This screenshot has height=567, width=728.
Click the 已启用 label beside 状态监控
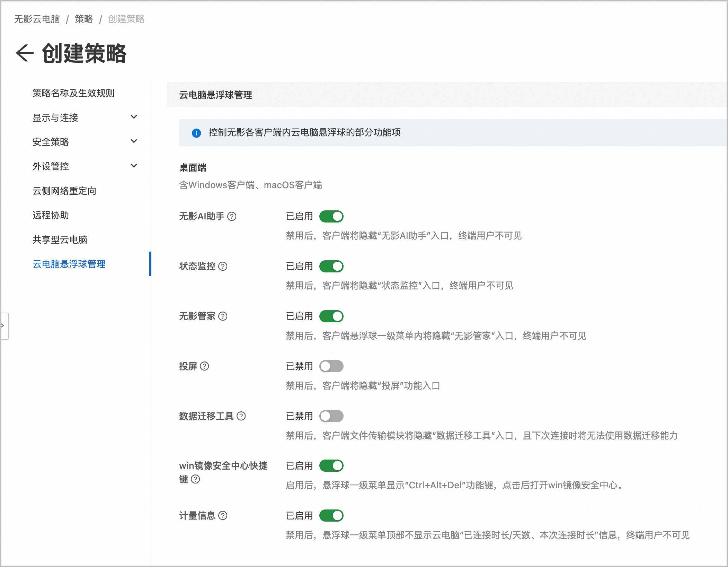(x=299, y=267)
